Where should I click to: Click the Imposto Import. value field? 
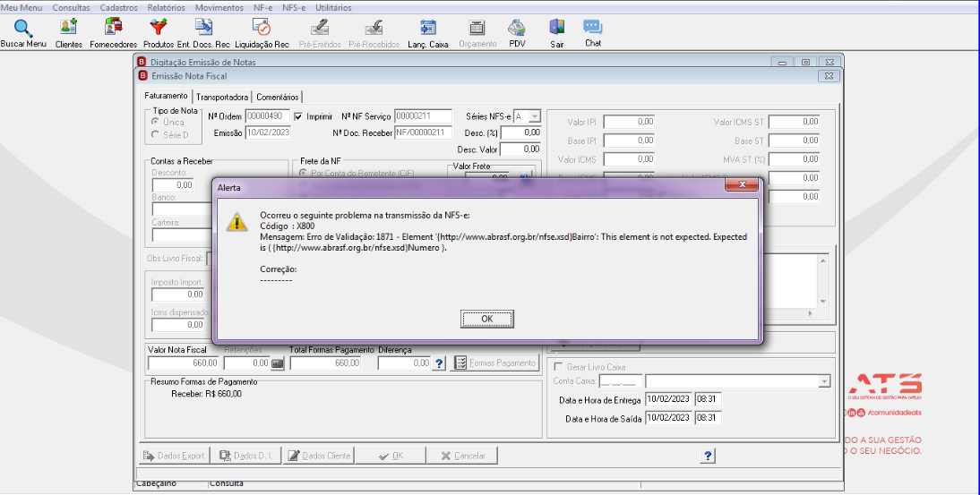[x=178, y=294]
